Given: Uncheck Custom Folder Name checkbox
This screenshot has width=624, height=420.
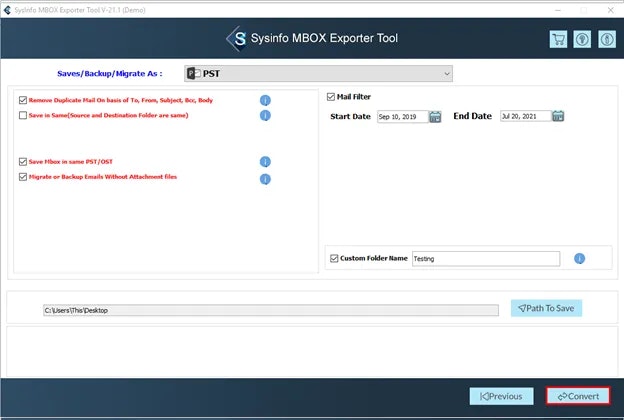Looking at the screenshot, I should point(334,258).
